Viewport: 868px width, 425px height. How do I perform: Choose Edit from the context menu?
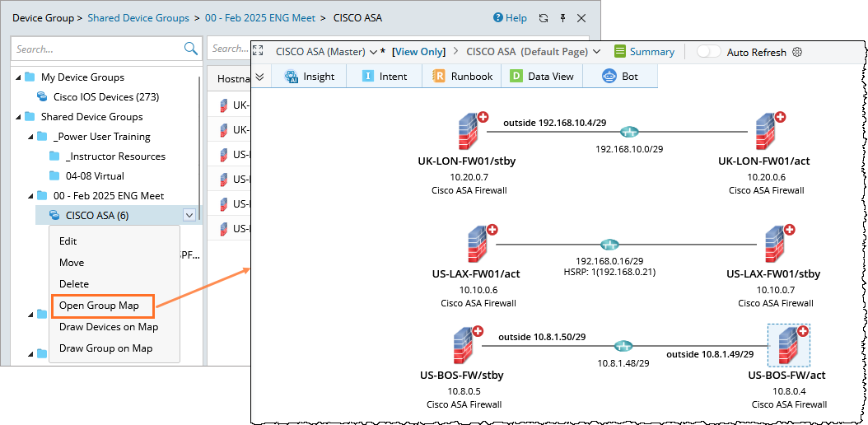[x=68, y=241]
